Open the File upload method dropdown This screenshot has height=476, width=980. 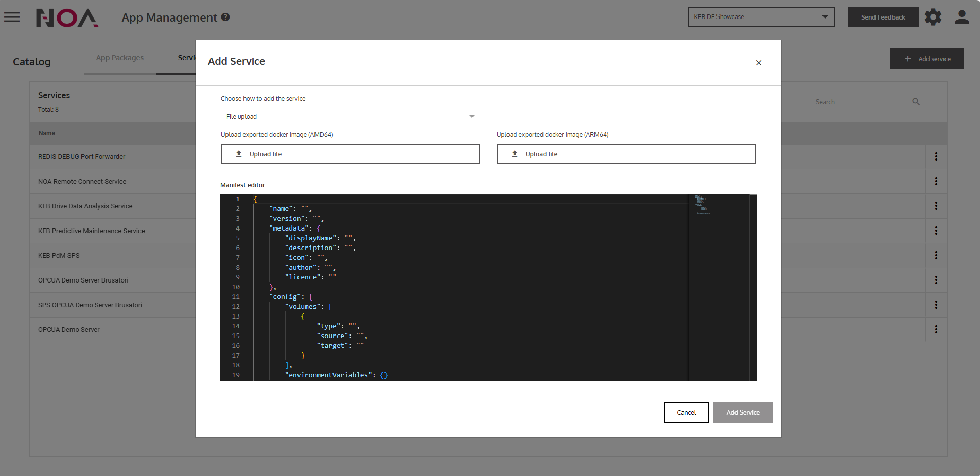350,117
